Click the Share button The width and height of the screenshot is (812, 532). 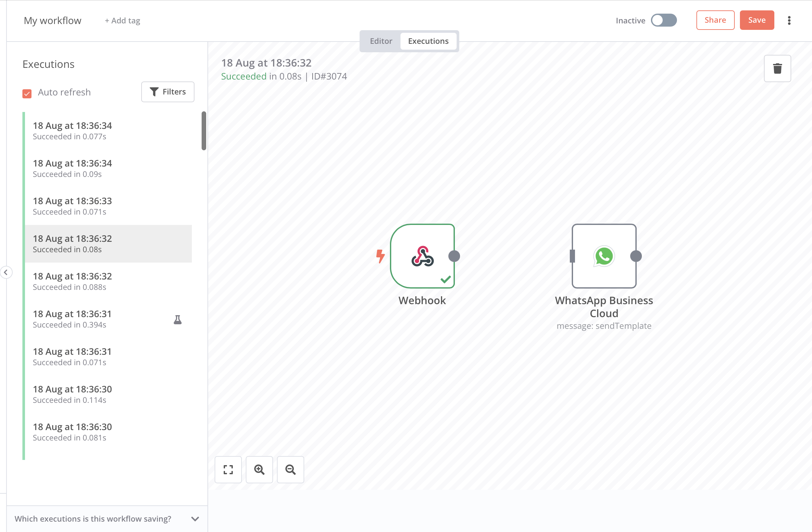coord(715,20)
